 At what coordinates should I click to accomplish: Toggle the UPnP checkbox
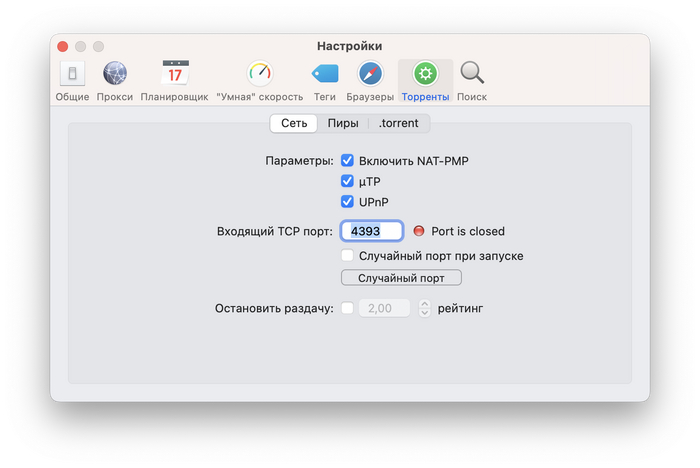[x=348, y=202]
